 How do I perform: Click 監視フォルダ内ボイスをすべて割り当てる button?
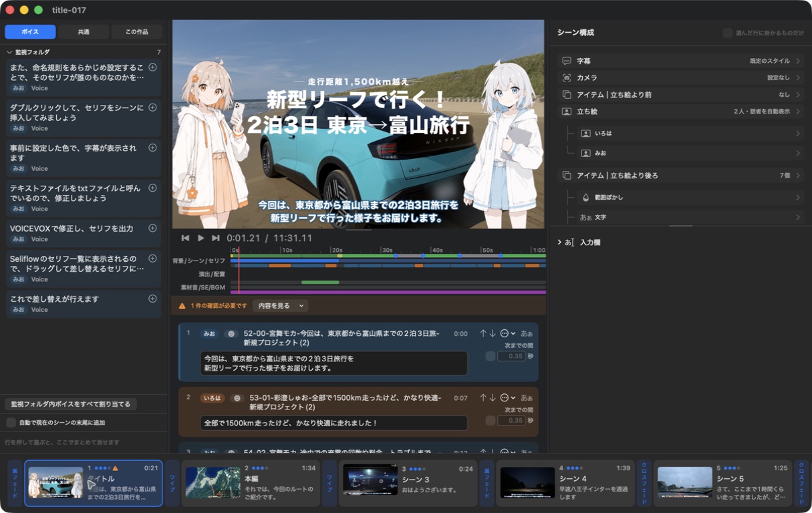click(x=71, y=404)
